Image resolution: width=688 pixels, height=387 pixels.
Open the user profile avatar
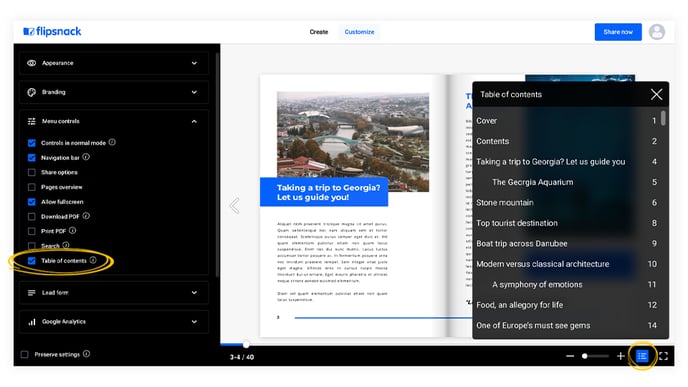pos(657,32)
